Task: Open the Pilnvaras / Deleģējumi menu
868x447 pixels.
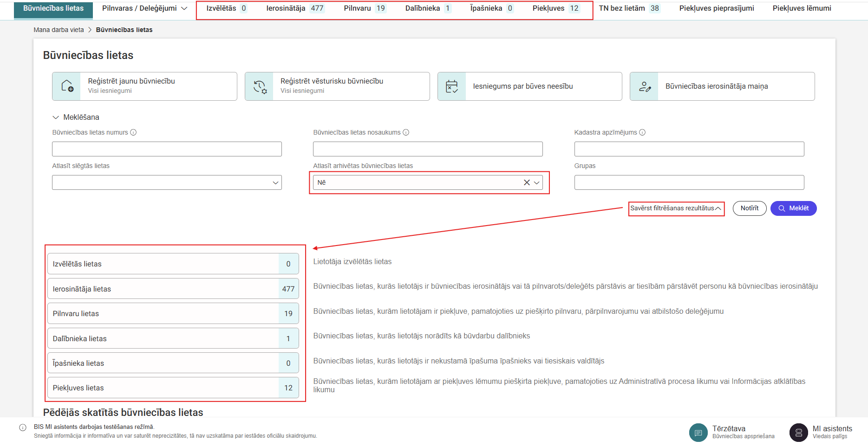Action: tap(144, 8)
